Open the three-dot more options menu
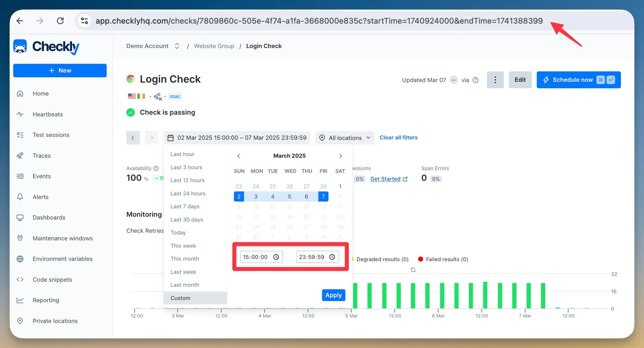The image size is (644, 348). [x=495, y=80]
